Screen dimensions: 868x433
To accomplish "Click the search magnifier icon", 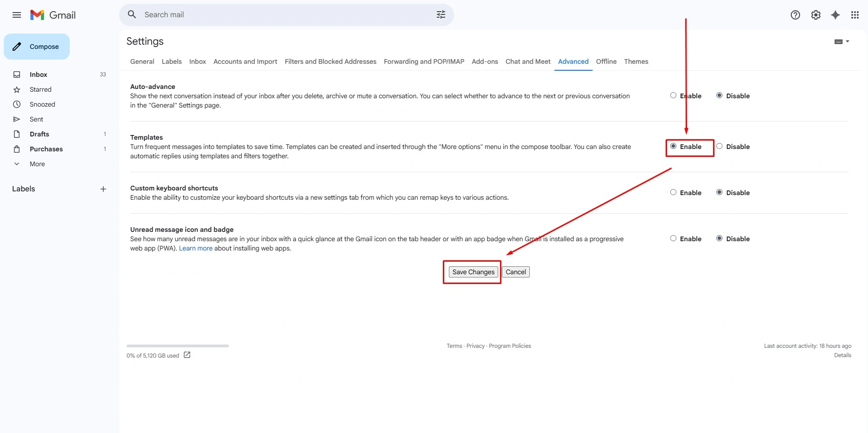I will (132, 14).
